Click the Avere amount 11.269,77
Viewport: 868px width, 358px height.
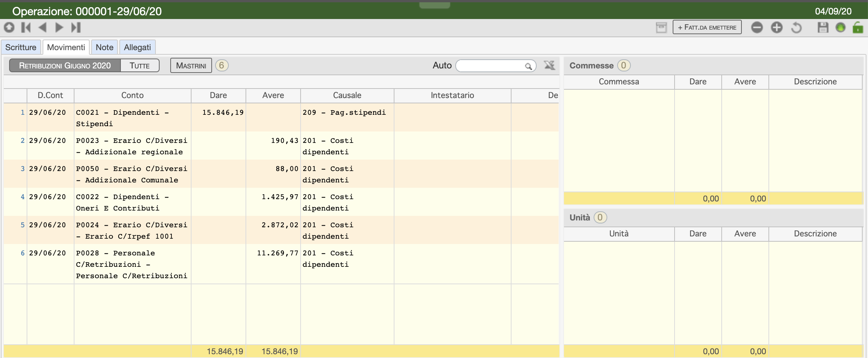pos(277,253)
